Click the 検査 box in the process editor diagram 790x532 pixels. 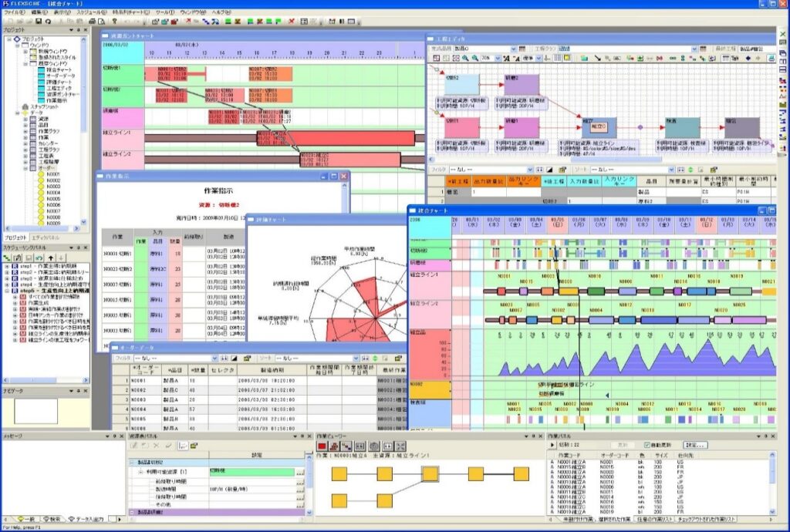[x=682, y=128]
